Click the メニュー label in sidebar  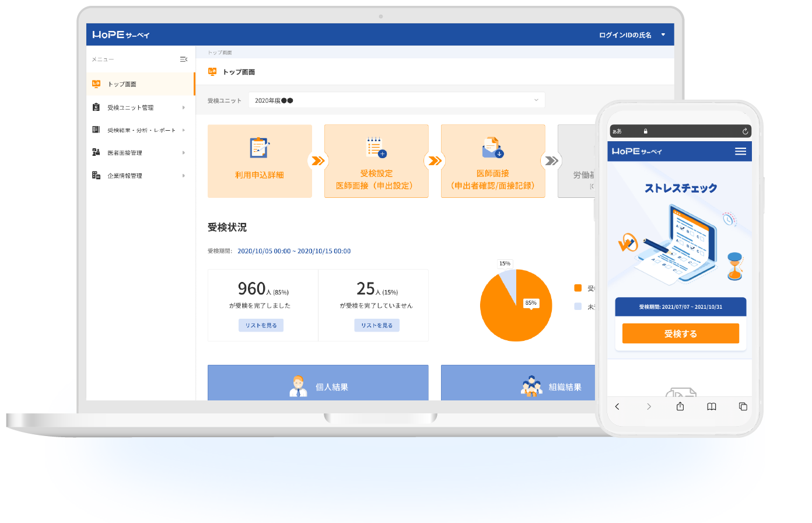(x=103, y=60)
